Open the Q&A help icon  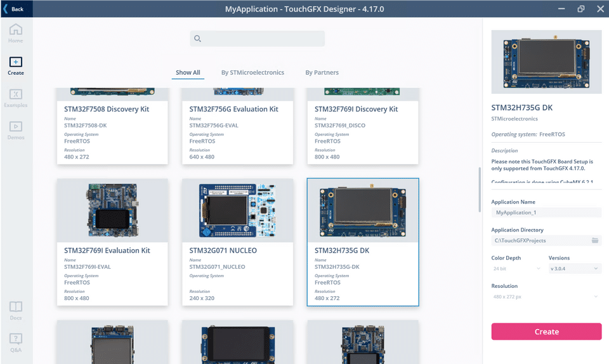15,339
